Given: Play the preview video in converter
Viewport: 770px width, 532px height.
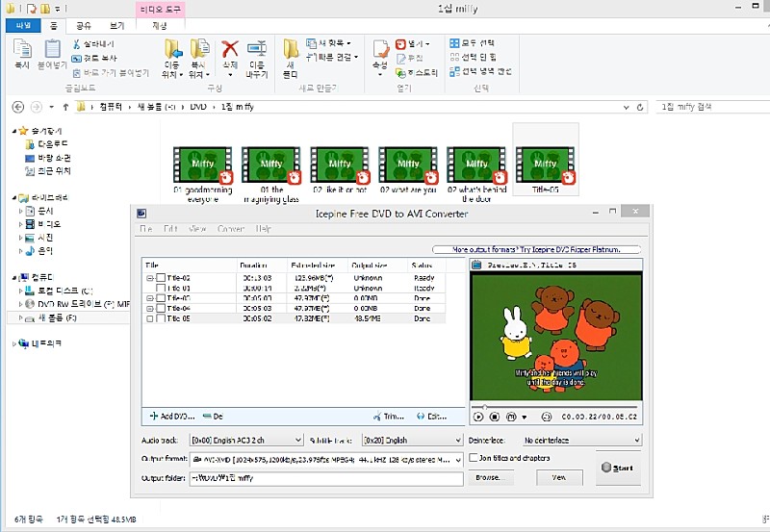Looking at the screenshot, I should coord(478,417).
